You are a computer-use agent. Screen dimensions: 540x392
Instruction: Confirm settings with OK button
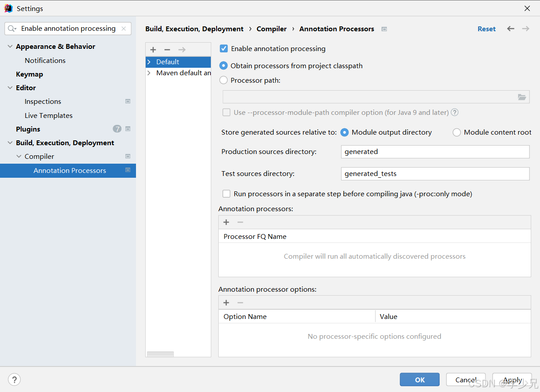420,380
